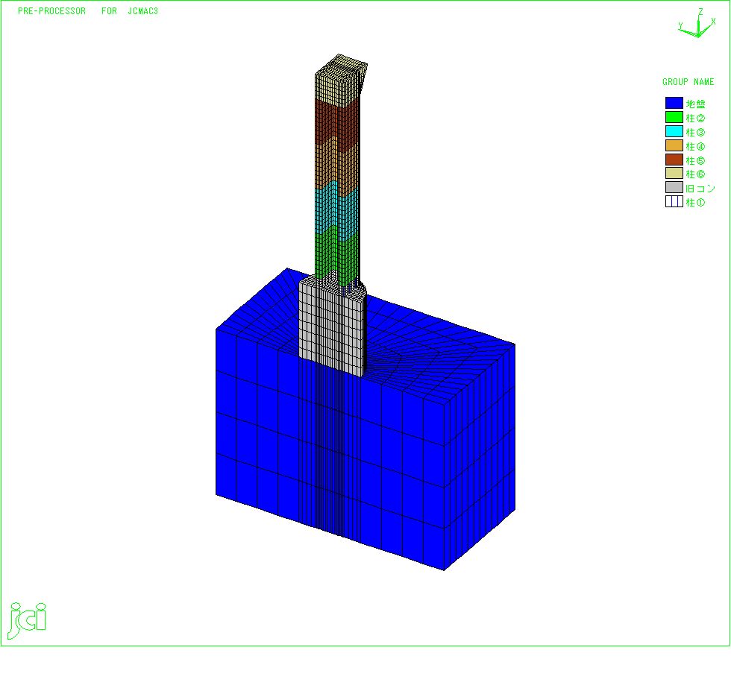Click the GROUP NAME legend heading
Viewport: 731px width, 700px height.
688,82
